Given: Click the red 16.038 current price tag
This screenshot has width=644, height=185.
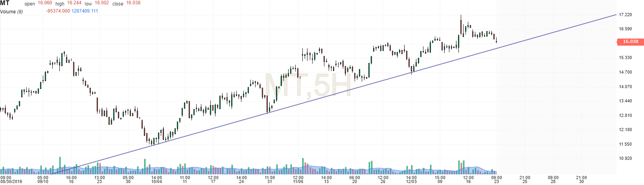Looking at the screenshot, I should click(630, 41).
